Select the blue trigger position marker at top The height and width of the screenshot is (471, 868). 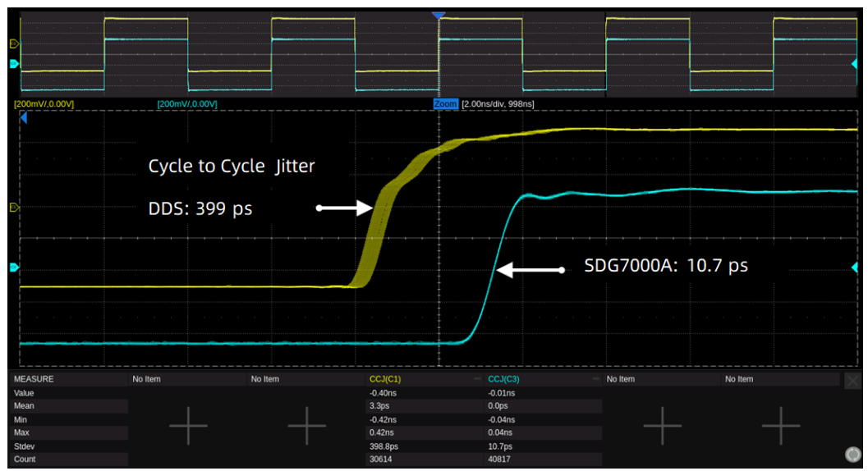pyautogui.click(x=439, y=16)
